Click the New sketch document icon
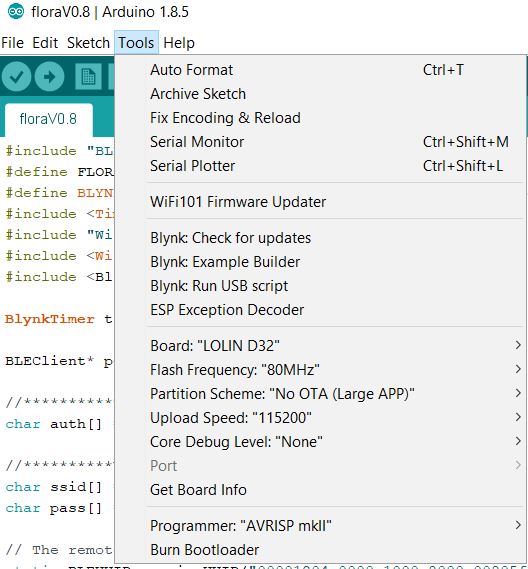 tap(88, 77)
